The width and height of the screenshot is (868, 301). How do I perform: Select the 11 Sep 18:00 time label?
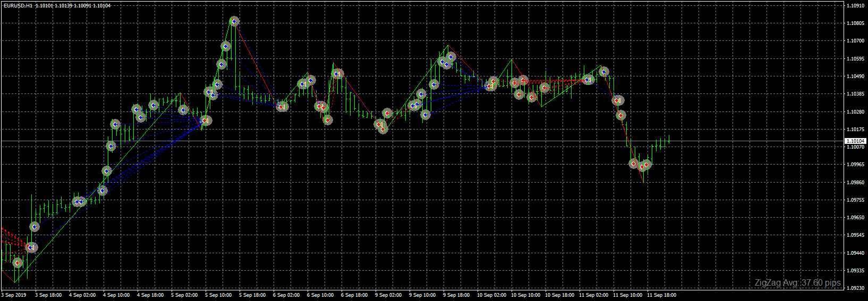661,295
